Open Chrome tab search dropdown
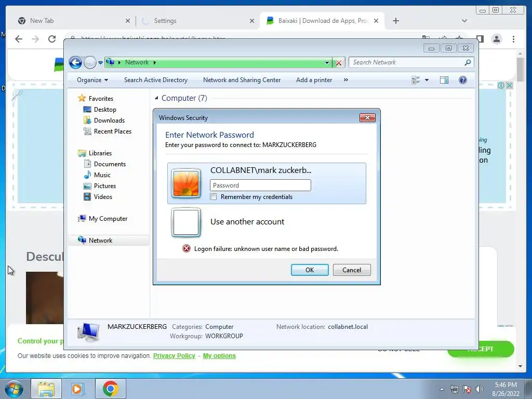 (464, 21)
